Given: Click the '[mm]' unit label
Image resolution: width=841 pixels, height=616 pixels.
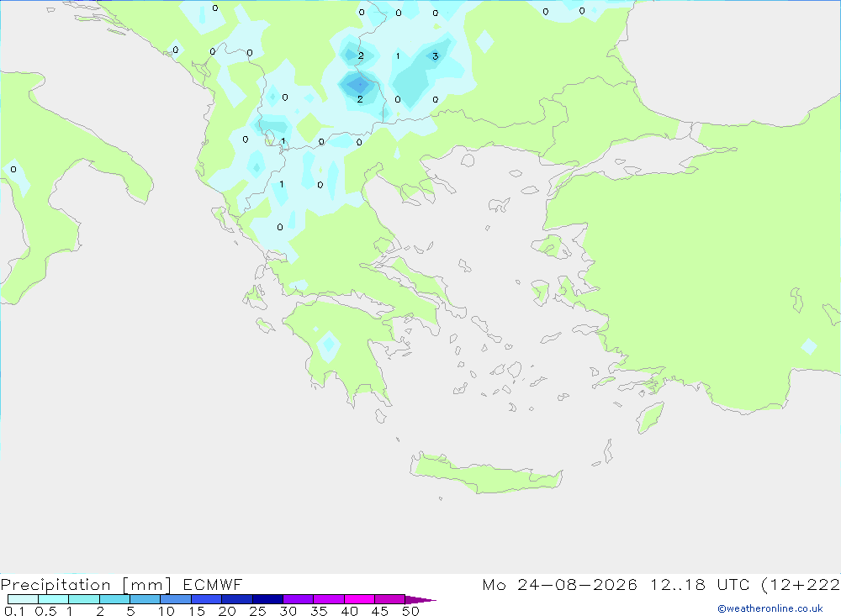Looking at the screenshot, I should [146, 585].
